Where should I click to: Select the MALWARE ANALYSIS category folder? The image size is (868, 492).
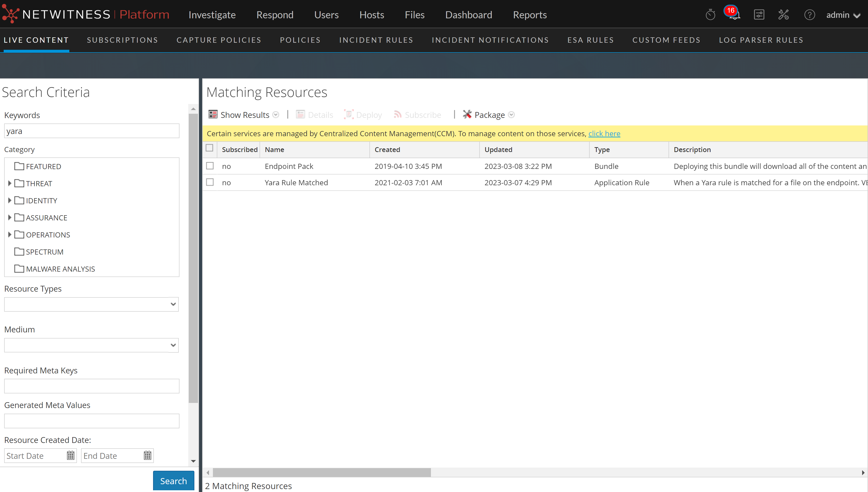point(54,269)
